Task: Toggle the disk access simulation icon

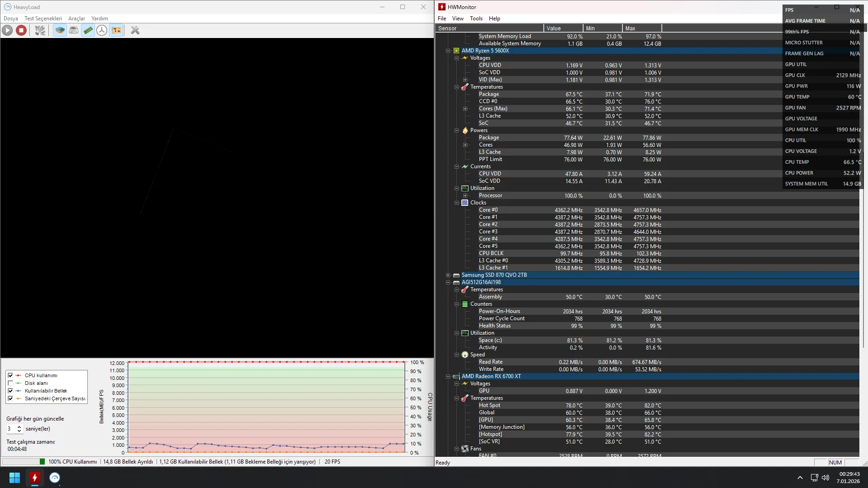Action: click(102, 30)
